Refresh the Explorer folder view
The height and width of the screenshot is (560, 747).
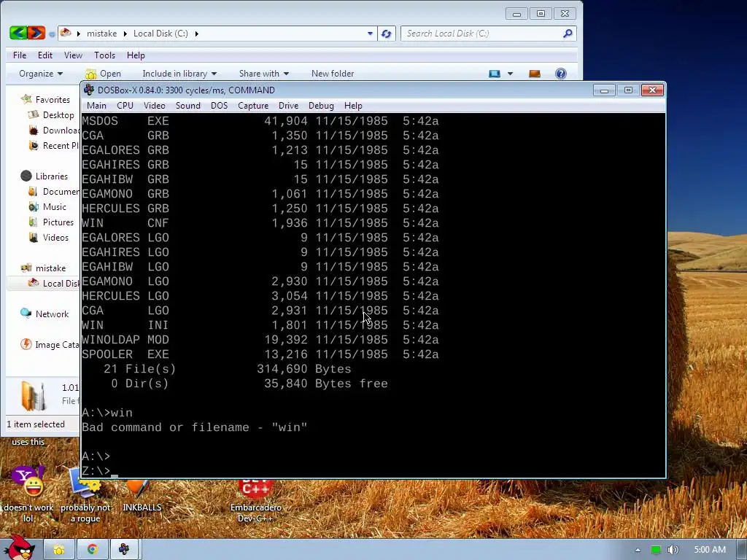[387, 34]
